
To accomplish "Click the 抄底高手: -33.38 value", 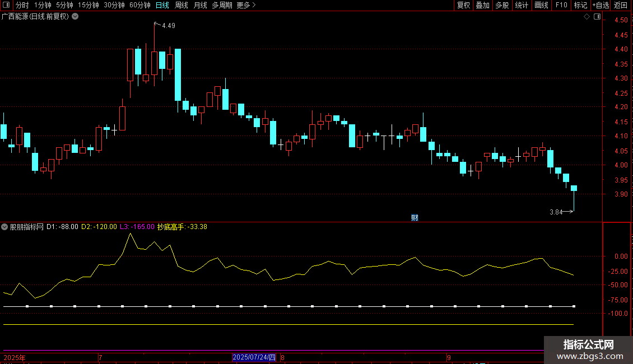I will [x=182, y=227].
